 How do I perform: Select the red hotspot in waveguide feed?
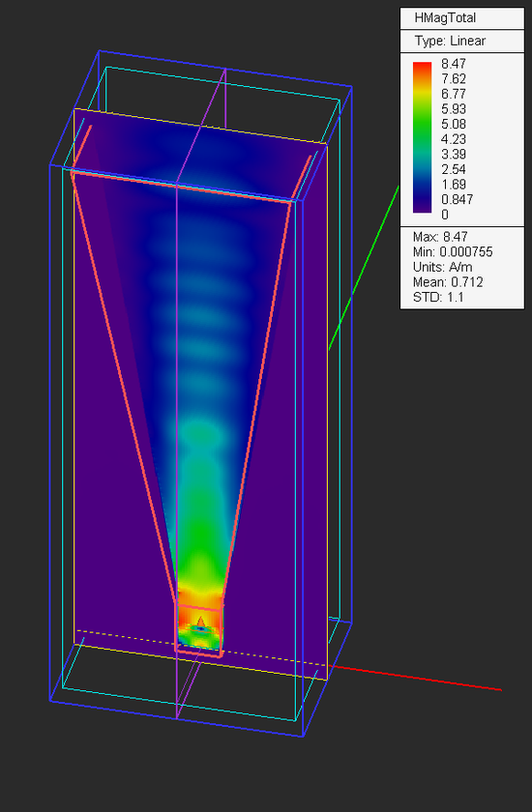click(201, 621)
